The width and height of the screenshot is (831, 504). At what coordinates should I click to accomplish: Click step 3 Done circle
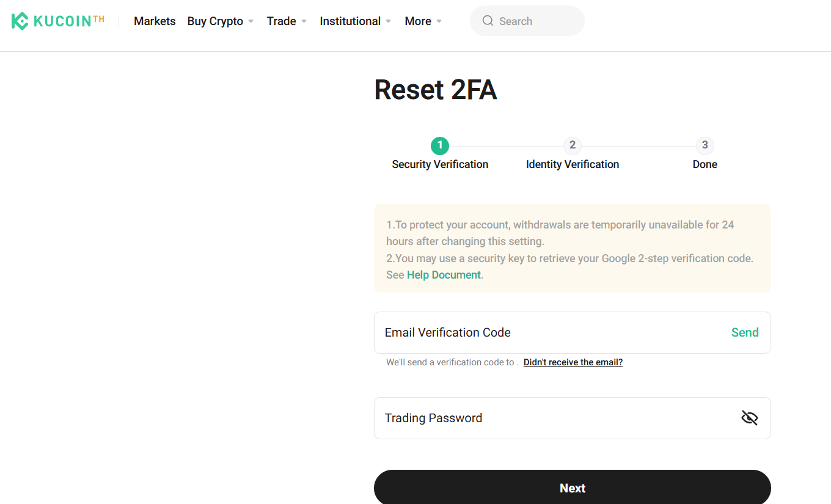pos(705,145)
